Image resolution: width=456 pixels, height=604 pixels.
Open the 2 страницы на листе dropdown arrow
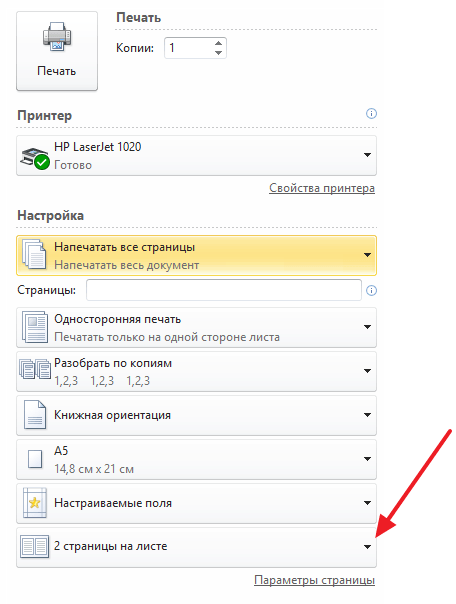tap(367, 547)
